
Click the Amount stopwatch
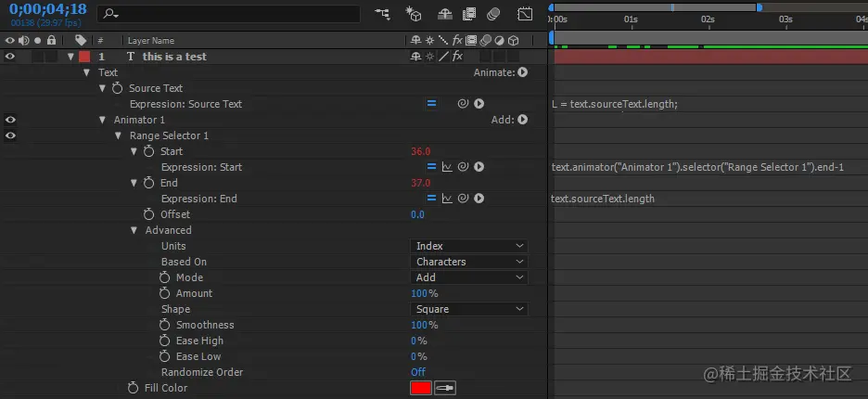[x=164, y=293]
